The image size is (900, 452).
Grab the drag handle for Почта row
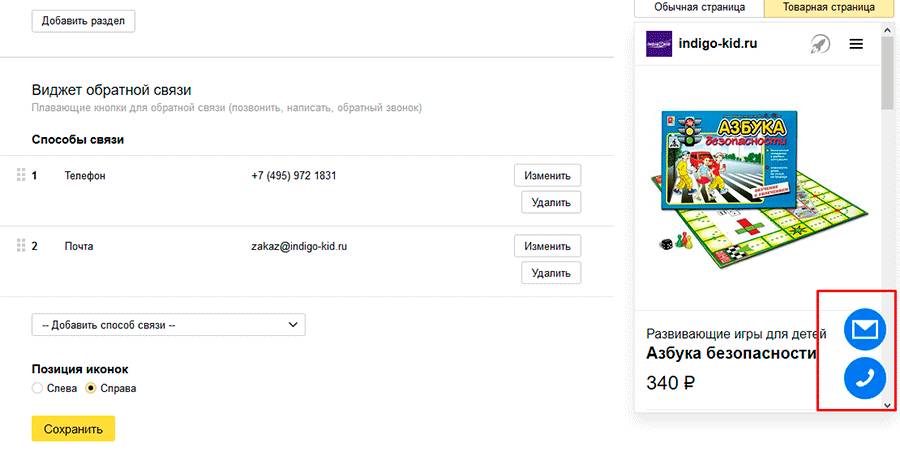[20, 246]
